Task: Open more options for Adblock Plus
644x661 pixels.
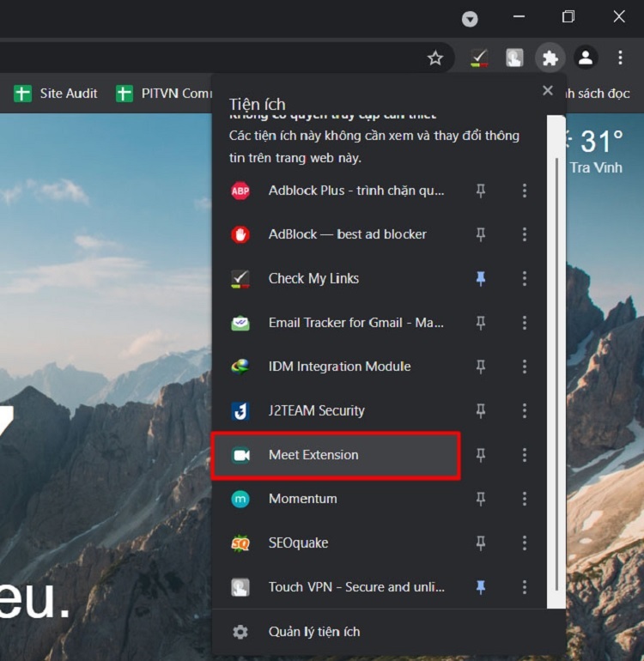Action: (x=525, y=191)
